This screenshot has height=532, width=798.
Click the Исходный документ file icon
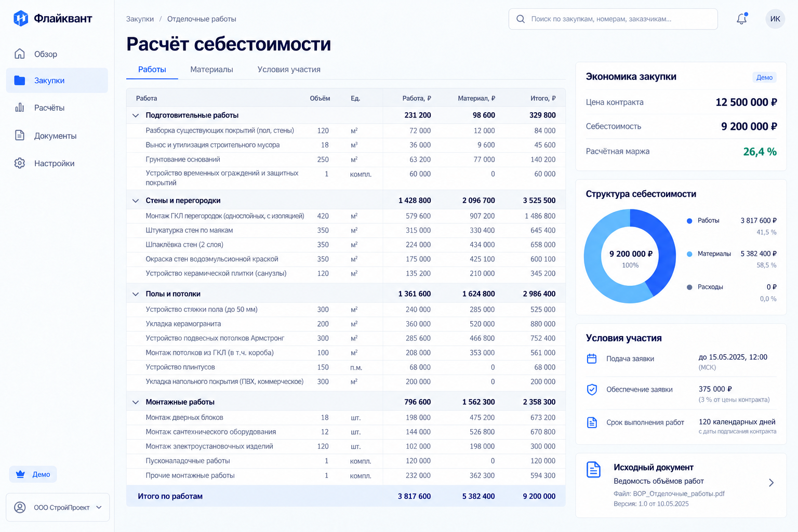593,469
